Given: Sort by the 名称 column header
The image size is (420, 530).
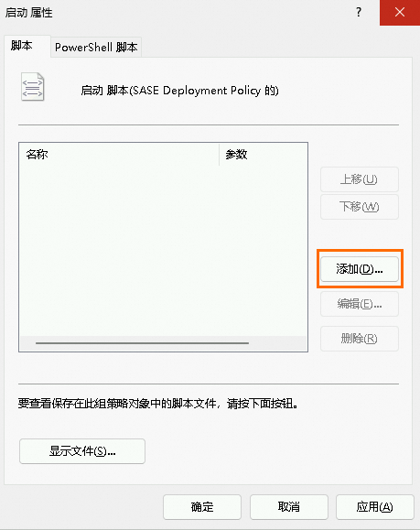Looking at the screenshot, I should tap(119, 155).
